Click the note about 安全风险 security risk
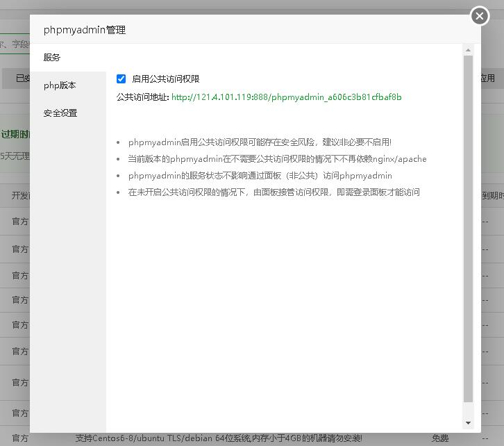The width and height of the screenshot is (504, 446). click(x=260, y=142)
